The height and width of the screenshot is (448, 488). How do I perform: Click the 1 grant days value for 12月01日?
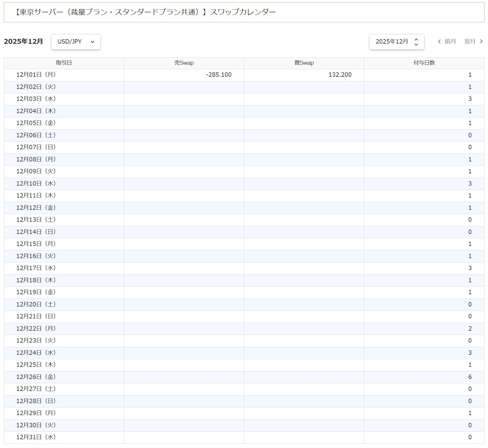(470, 75)
